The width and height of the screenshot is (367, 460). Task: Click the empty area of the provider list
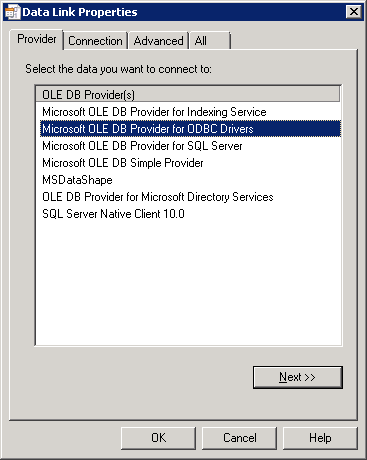[188, 283]
